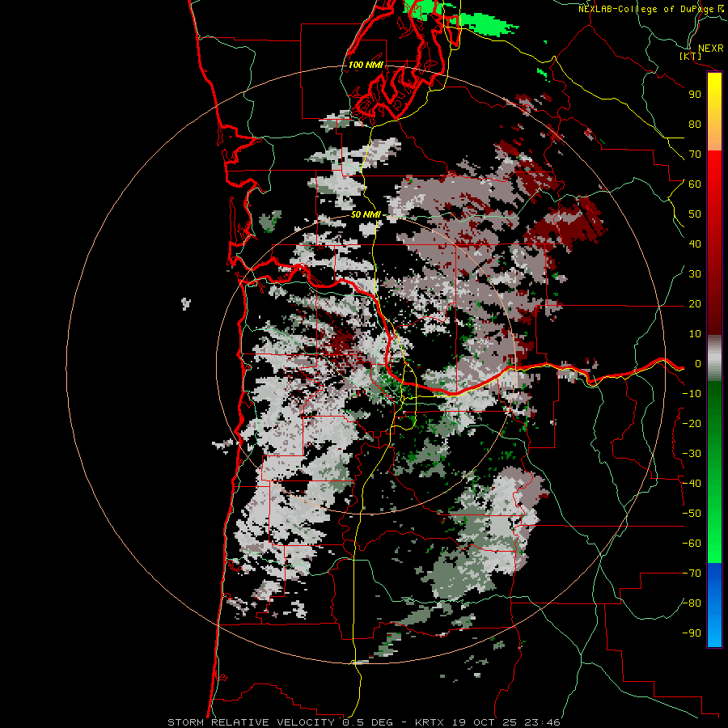Click the 50 value on the color scale
Image resolution: width=728 pixels, height=728 pixels.
(695, 214)
